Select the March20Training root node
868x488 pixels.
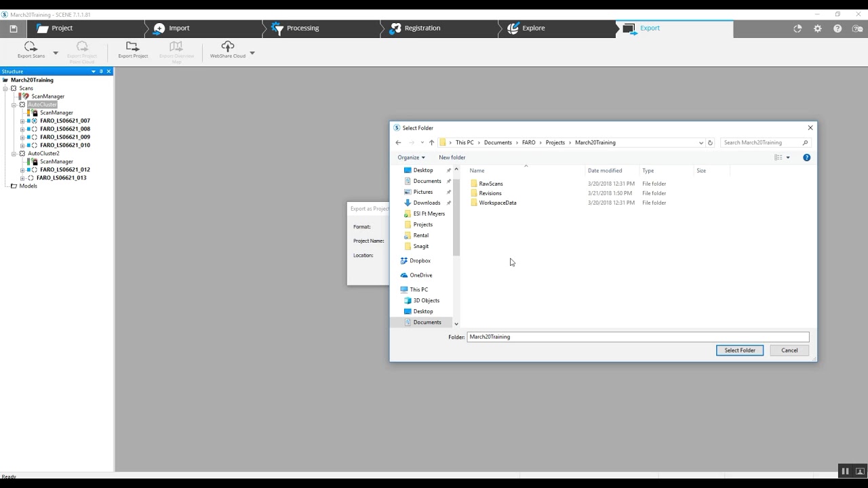click(x=32, y=80)
